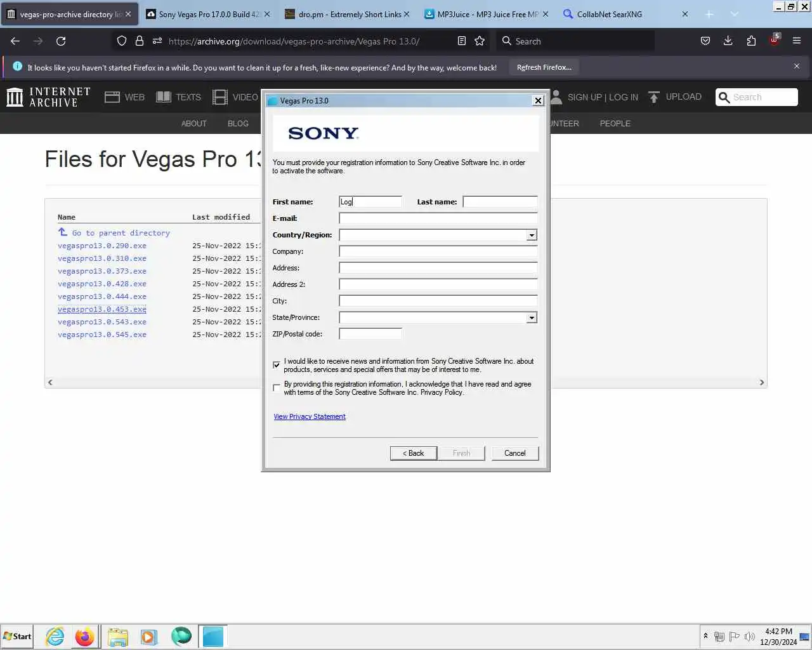Click the site padlock security icon
This screenshot has width=812, height=650.
(140, 41)
